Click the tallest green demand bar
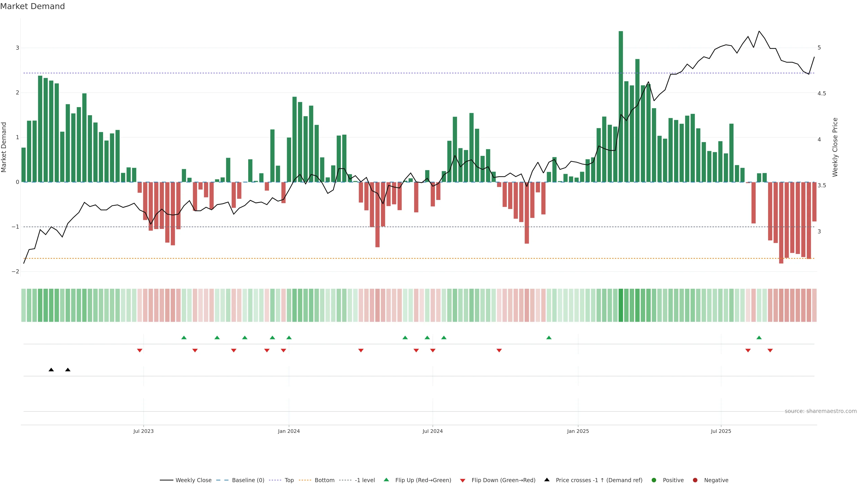Screen dimensions: 868x488 pyautogui.click(x=621, y=106)
